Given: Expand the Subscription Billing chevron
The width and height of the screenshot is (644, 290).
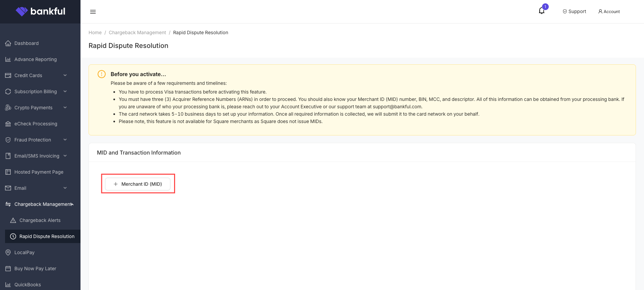Looking at the screenshot, I should coord(65,91).
